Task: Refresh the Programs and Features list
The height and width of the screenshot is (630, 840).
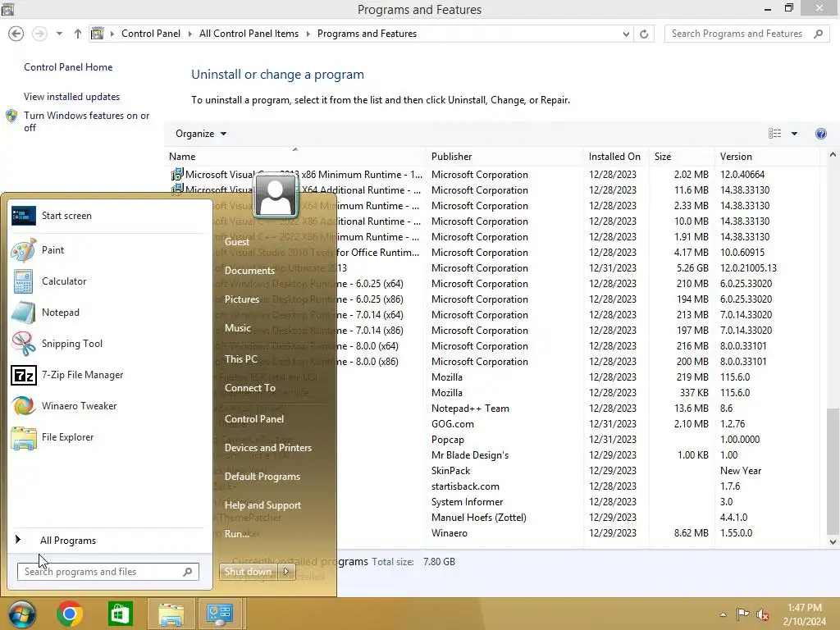Action: point(644,34)
